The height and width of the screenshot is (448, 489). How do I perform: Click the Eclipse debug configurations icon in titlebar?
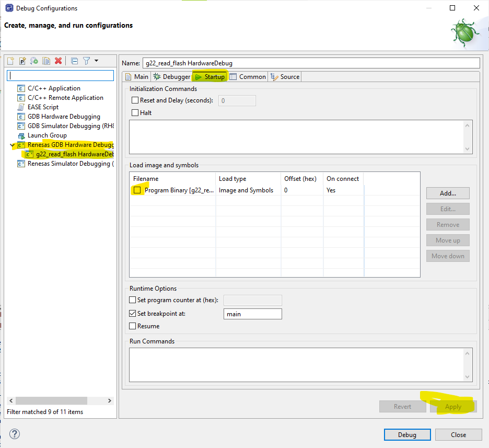(x=9, y=8)
